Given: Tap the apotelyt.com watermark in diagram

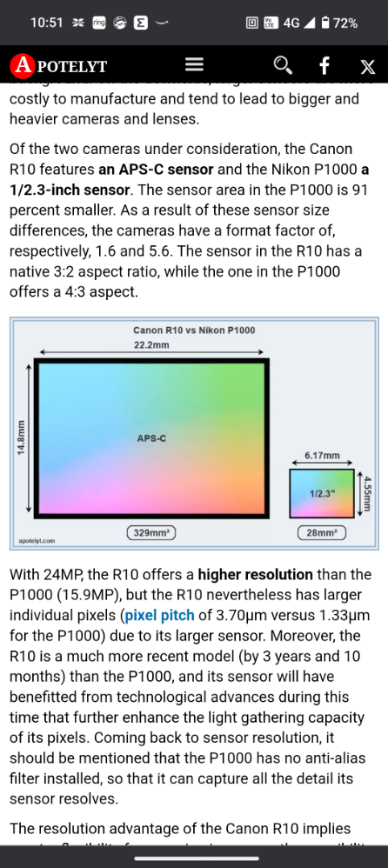Looking at the screenshot, I should click(x=37, y=540).
